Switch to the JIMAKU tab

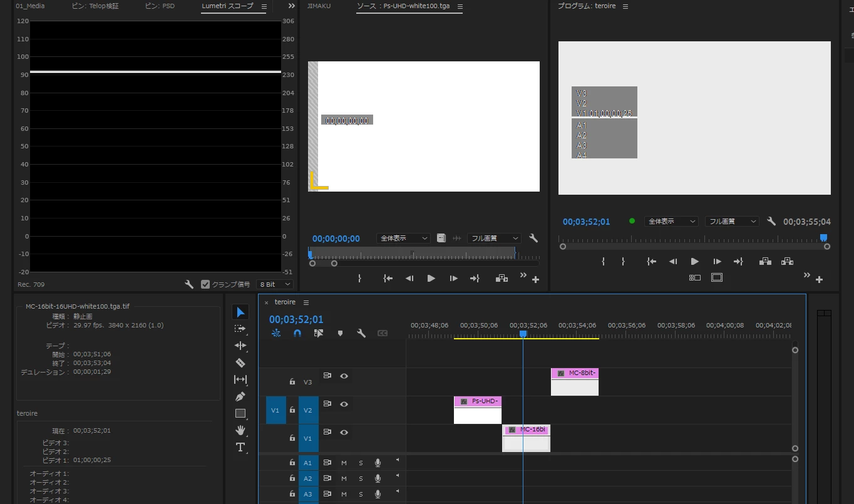point(319,6)
